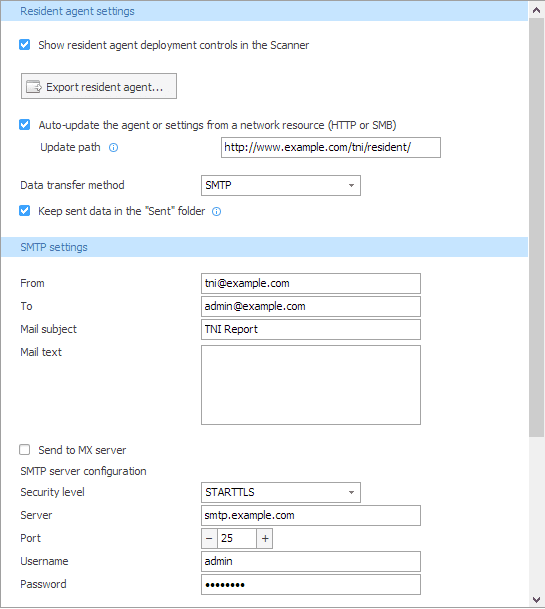Click the info icon next to Update path
The image size is (545, 609).
click(x=113, y=148)
